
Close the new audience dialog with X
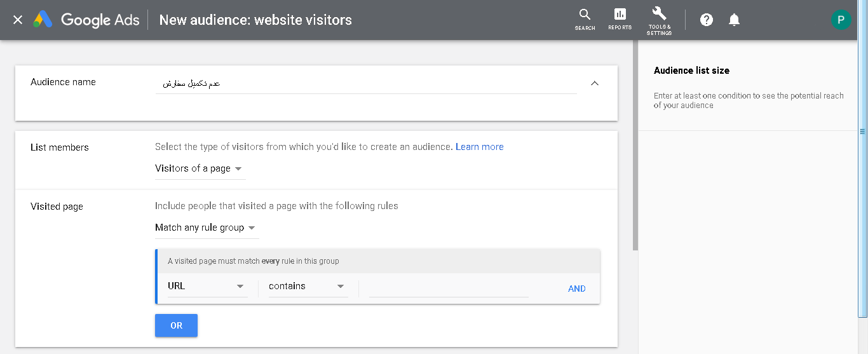(18, 20)
